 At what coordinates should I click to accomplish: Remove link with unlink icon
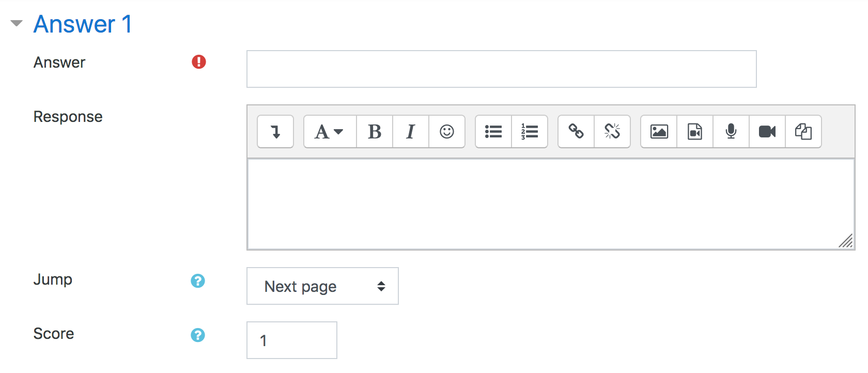[612, 132]
